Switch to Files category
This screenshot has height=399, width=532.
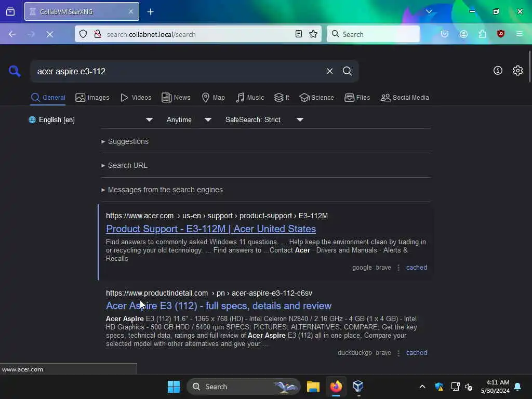click(357, 98)
